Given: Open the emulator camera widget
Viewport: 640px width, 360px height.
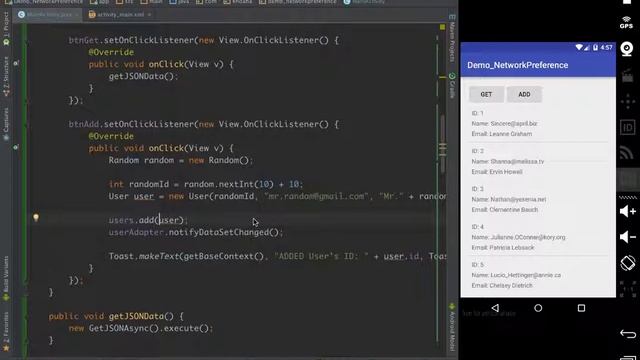Looking at the screenshot, I should pyautogui.click(x=627, y=49).
